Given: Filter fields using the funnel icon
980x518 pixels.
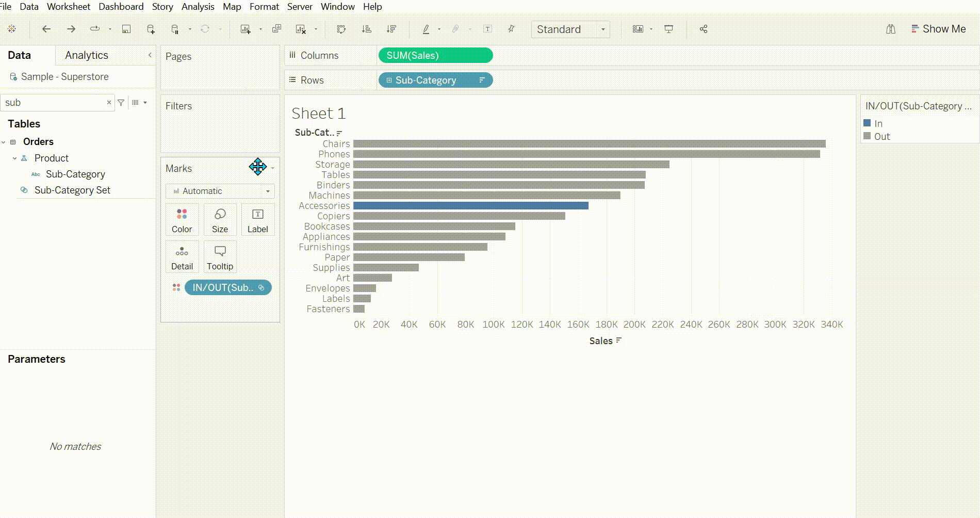Looking at the screenshot, I should click(121, 103).
